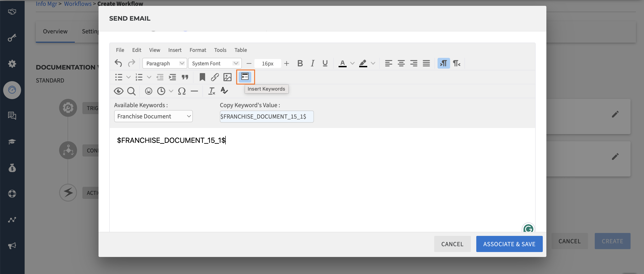Viewport: 644px width, 274px height.
Task: Apply text color with the A icon
Action: tap(343, 63)
